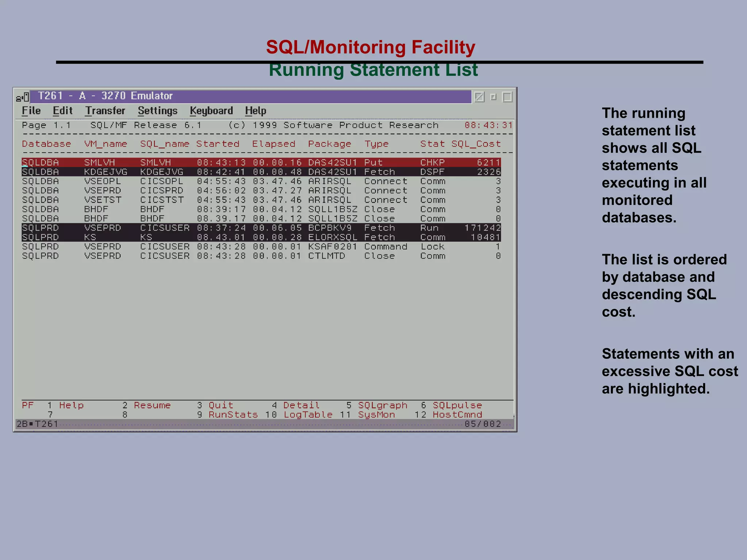Select the CTLMTD Close row

click(261, 256)
